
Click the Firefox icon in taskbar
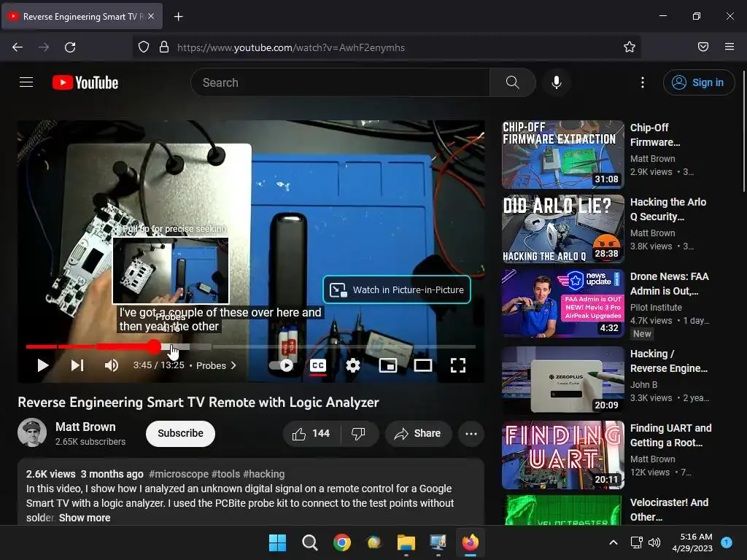tap(471, 542)
